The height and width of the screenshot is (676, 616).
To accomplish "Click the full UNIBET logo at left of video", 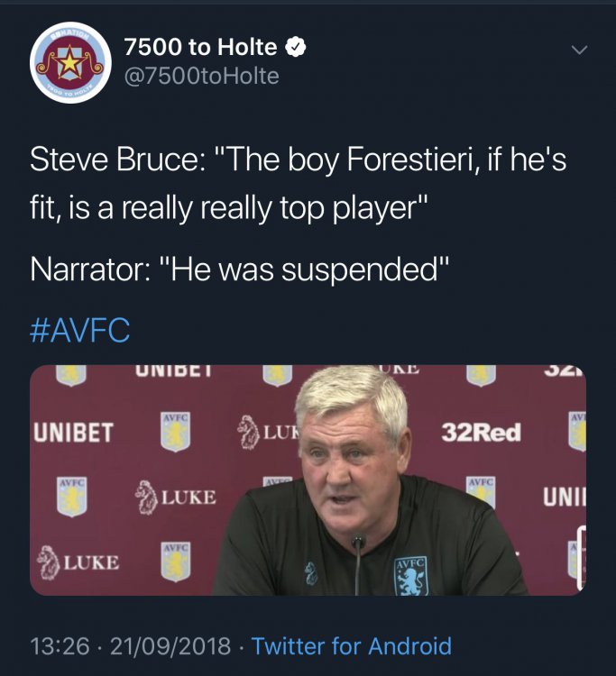I will [73, 433].
